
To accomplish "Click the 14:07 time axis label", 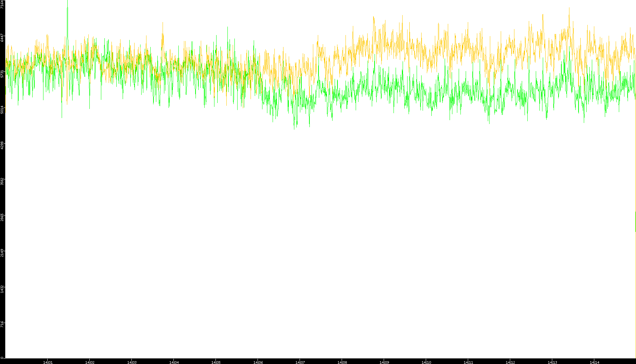I will (300, 362).
